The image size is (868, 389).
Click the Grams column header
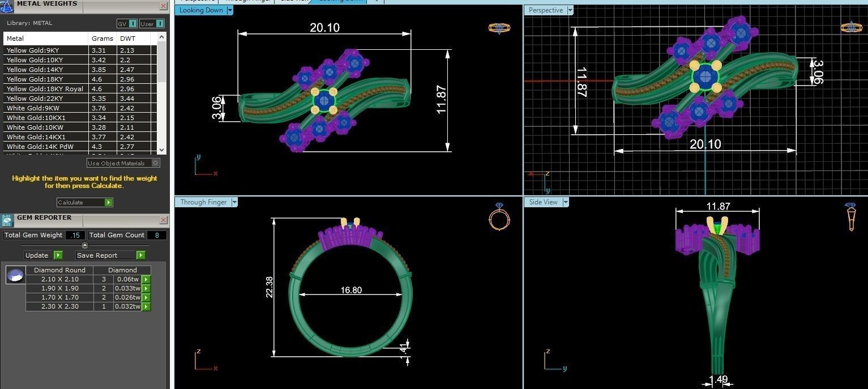103,39
